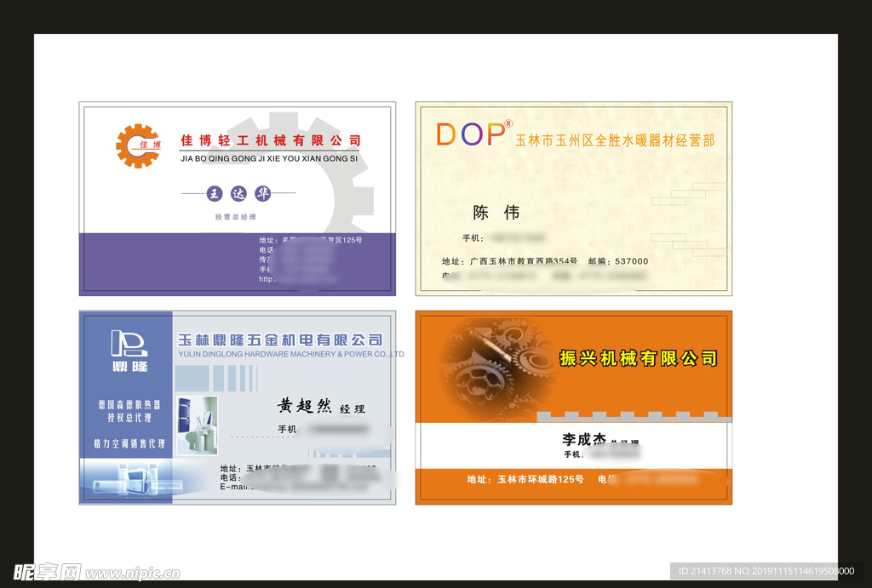Click the name 陈伟 on beige card
Image resolution: width=872 pixels, height=588 pixels.
(496, 213)
